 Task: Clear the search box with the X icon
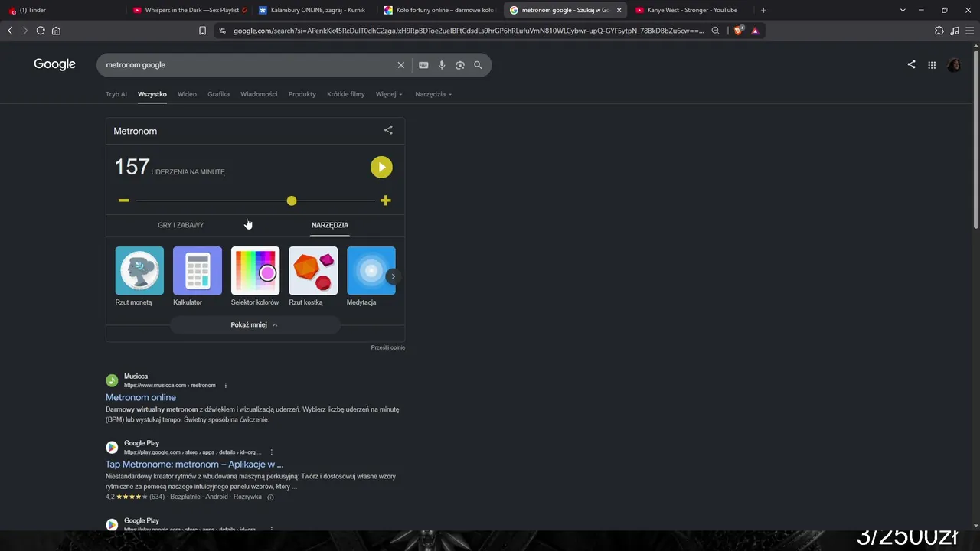[x=400, y=65]
